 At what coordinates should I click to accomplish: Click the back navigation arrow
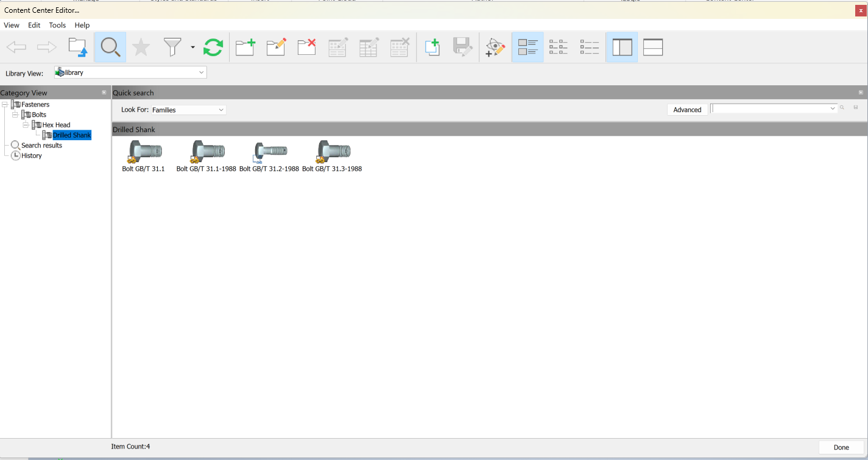(x=16, y=47)
